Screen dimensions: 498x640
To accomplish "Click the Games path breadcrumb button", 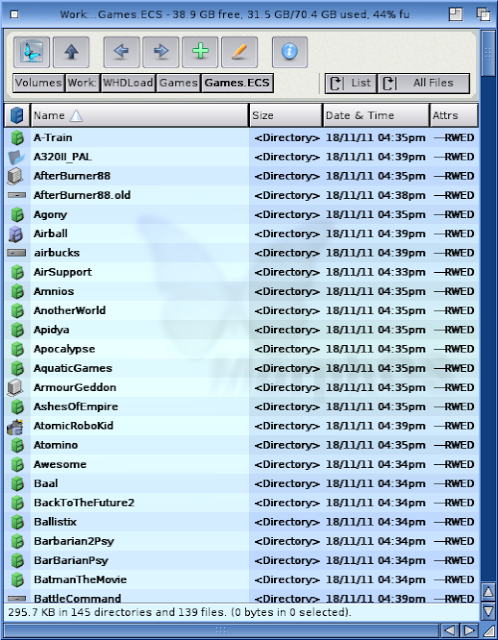I will point(178,83).
